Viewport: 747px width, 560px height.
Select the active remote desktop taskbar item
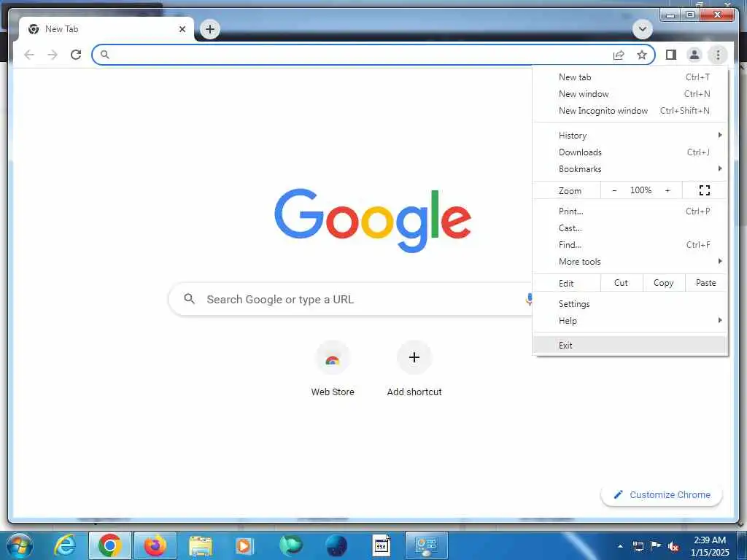point(426,545)
